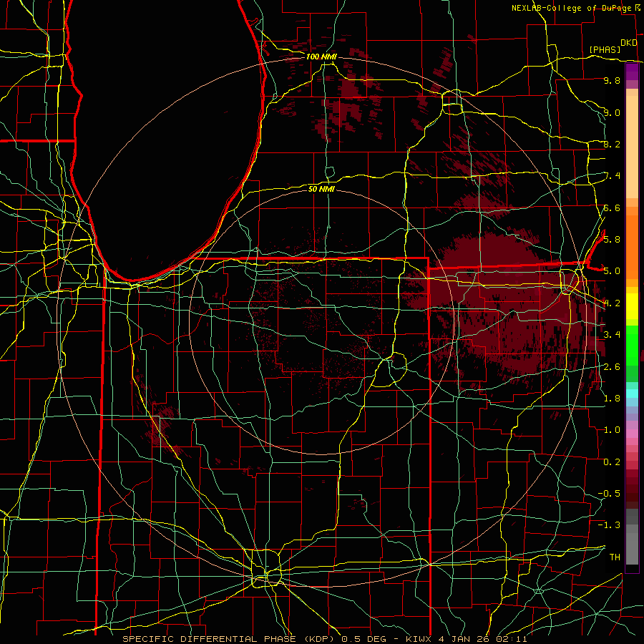The width and height of the screenshot is (644, 644).
Task: Click the SPECIFIC DIFFERENTIAL PHASE (KDP) caption text
Action: [228, 639]
